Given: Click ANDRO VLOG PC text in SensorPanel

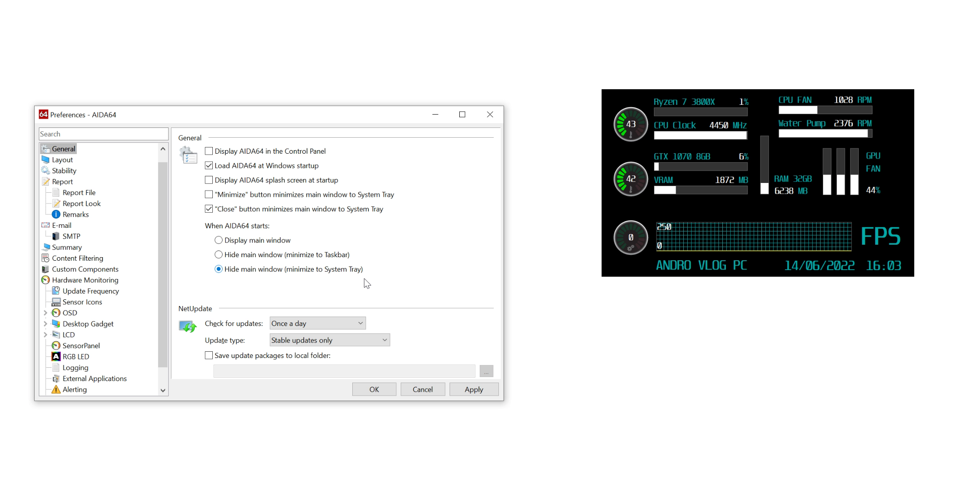Looking at the screenshot, I should 701,266.
